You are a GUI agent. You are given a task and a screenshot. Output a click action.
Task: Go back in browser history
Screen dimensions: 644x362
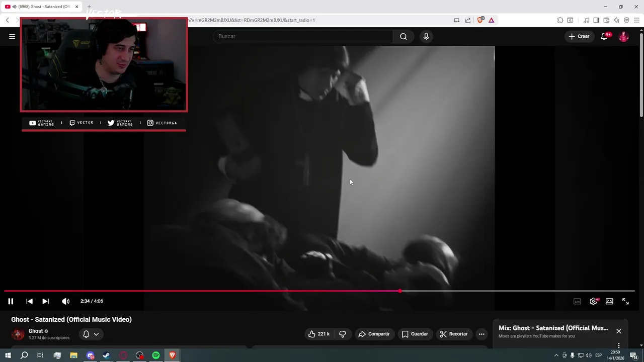click(x=8, y=20)
